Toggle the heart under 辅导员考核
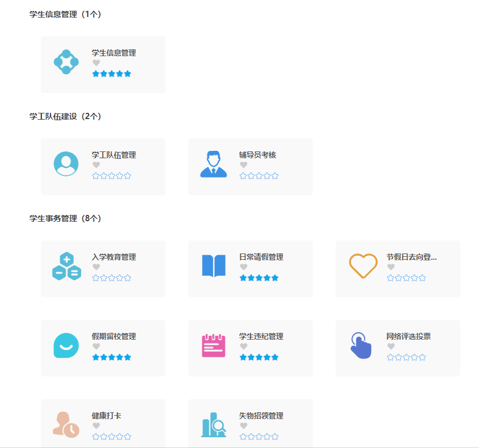Image resolution: width=479 pixels, height=448 pixels. click(x=244, y=166)
